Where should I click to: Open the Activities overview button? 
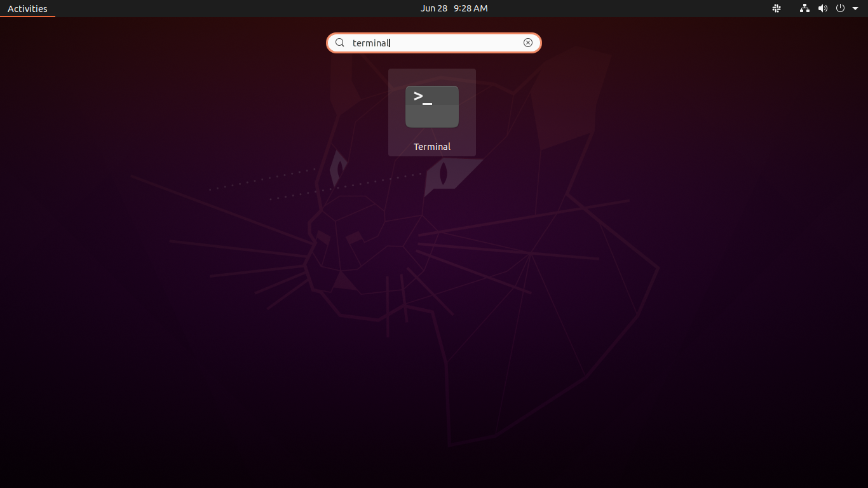click(27, 8)
